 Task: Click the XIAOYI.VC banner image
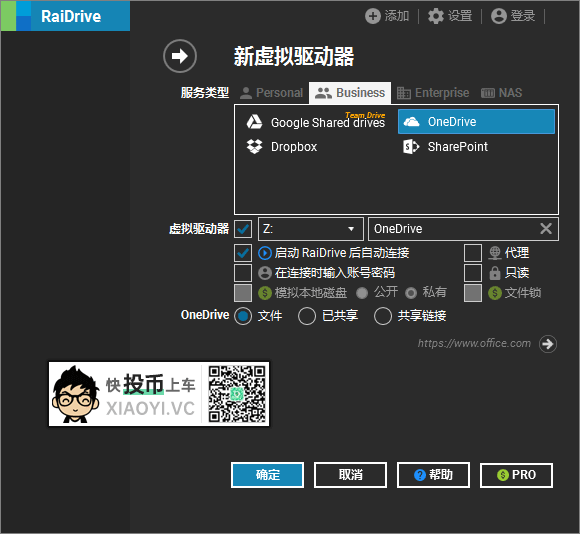pos(159,394)
